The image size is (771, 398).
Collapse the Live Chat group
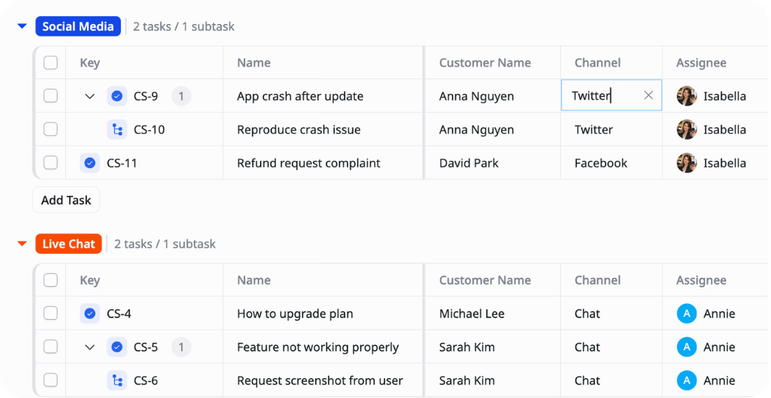[22, 244]
